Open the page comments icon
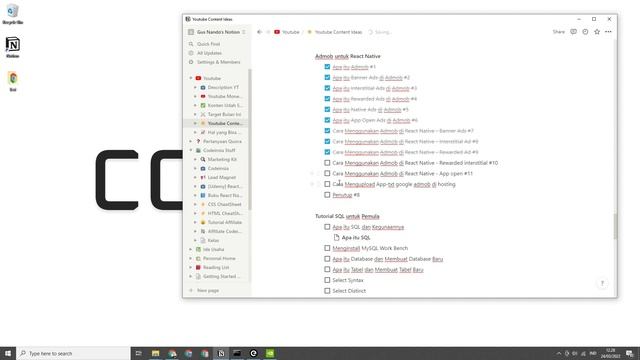Screen dimensions: 640x360 coord(573,32)
